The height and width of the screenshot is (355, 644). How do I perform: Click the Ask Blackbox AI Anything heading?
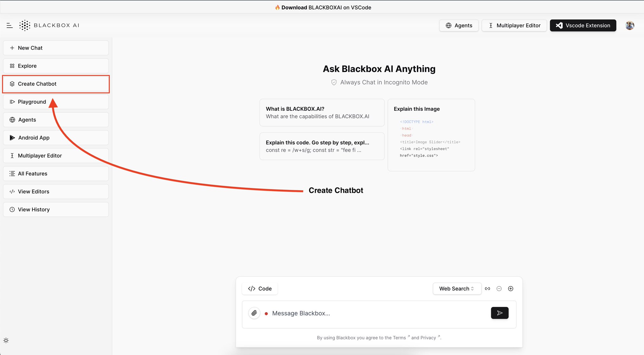coord(379,69)
